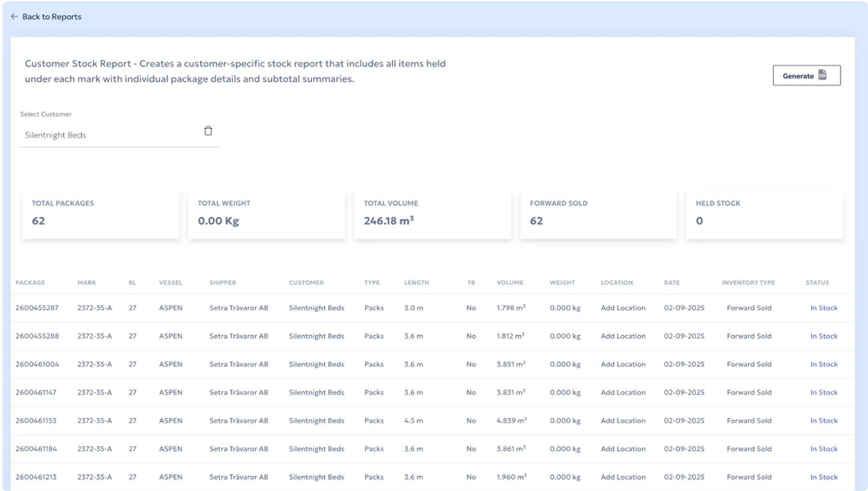Image resolution: width=868 pixels, height=491 pixels.
Task: Click the PDF icon on Generate
Action: coord(823,75)
